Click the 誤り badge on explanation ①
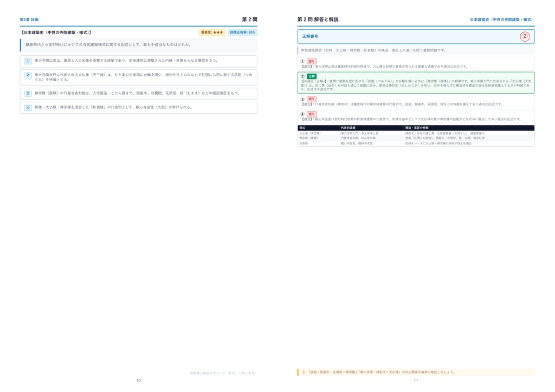555x392 pixels. 312,62
